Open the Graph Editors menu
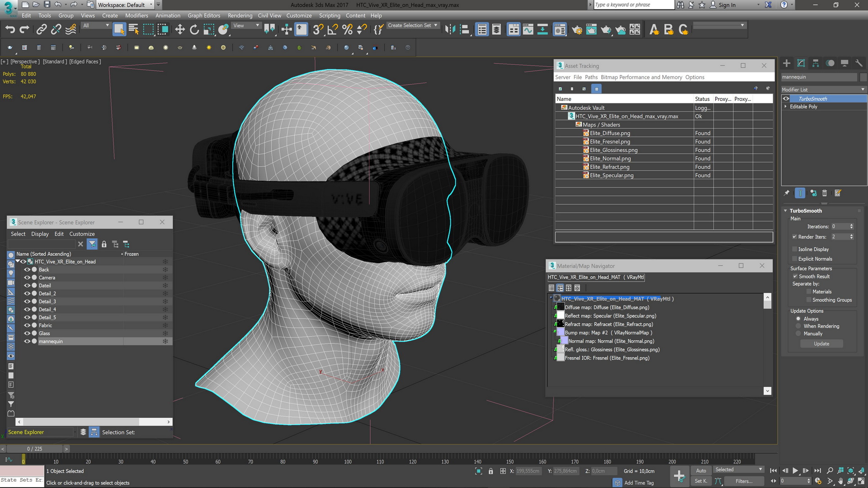 (x=204, y=15)
